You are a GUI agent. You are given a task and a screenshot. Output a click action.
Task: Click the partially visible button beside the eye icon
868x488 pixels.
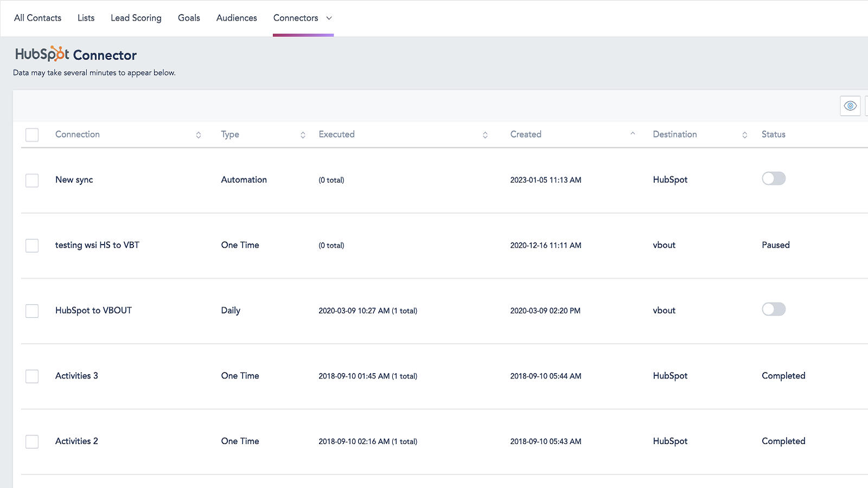(867, 106)
